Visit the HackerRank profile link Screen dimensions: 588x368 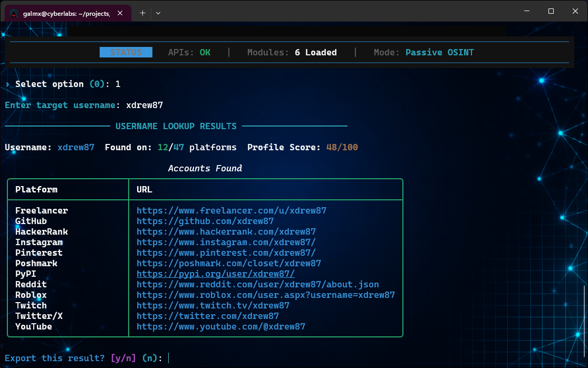coord(226,231)
